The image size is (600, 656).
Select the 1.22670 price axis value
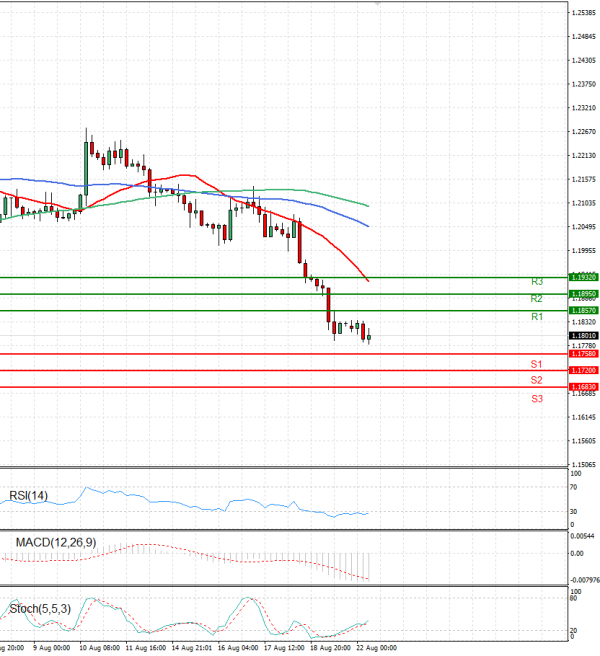(x=584, y=132)
